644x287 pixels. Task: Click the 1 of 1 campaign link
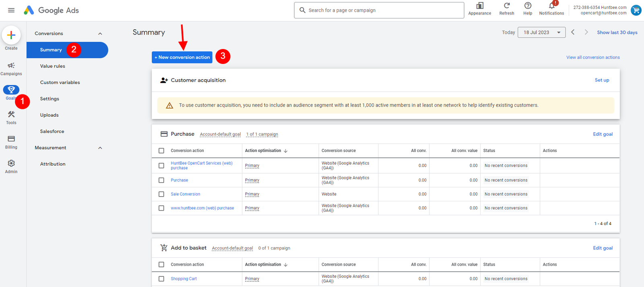click(262, 134)
